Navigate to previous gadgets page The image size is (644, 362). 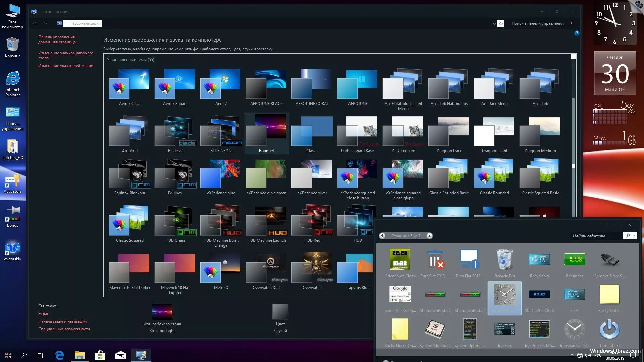tap(382, 236)
